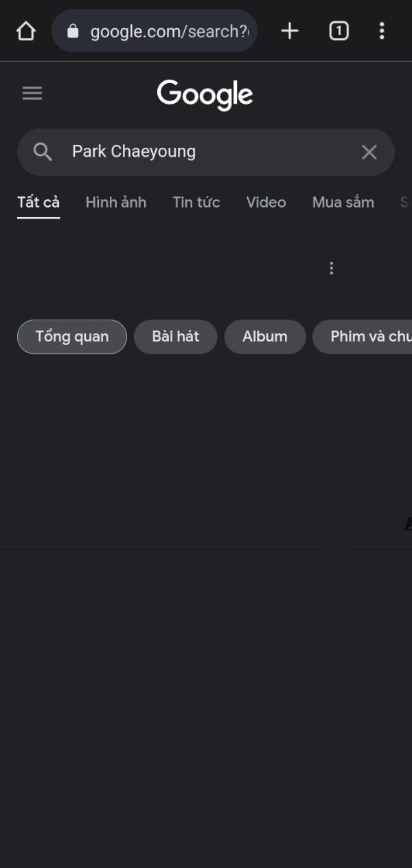Open the browser home page icon
The image size is (412, 868).
click(x=25, y=31)
